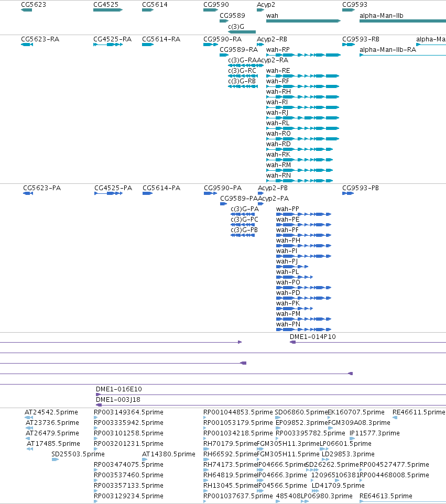Viewport: 446px width, 504px height.
Task: Select the CG9593-PB protein label
Action: (x=361, y=188)
